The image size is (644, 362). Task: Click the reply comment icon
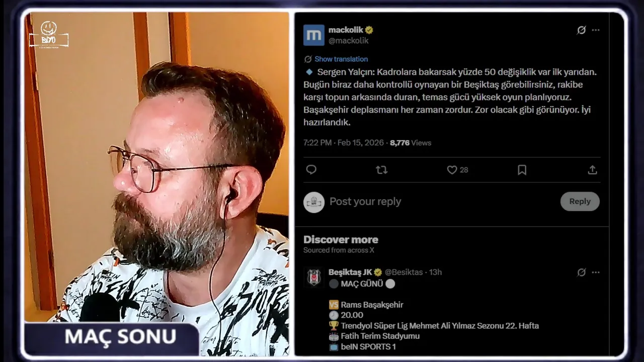coord(311,170)
